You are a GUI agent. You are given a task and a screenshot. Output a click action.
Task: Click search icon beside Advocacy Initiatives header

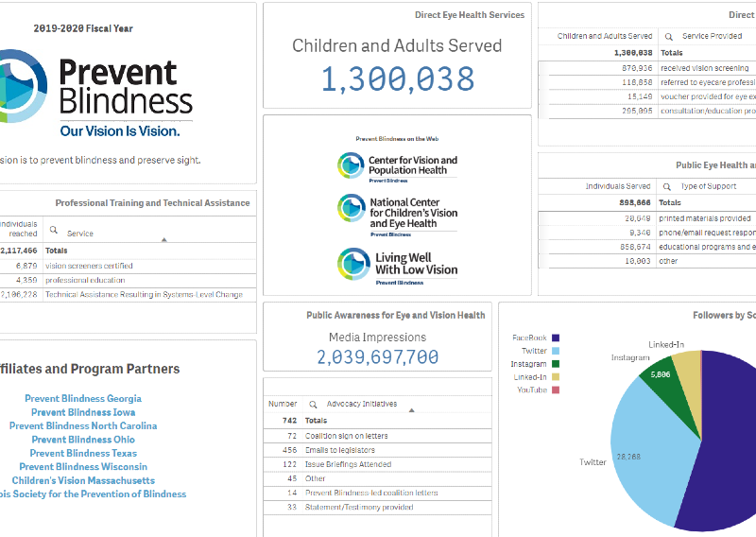coord(313,405)
